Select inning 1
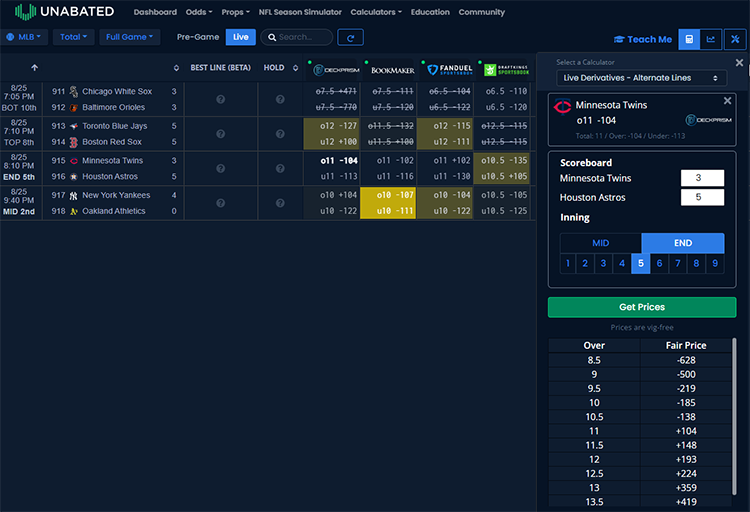Viewport: 750px width, 512px height. click(x=568, y=263)
